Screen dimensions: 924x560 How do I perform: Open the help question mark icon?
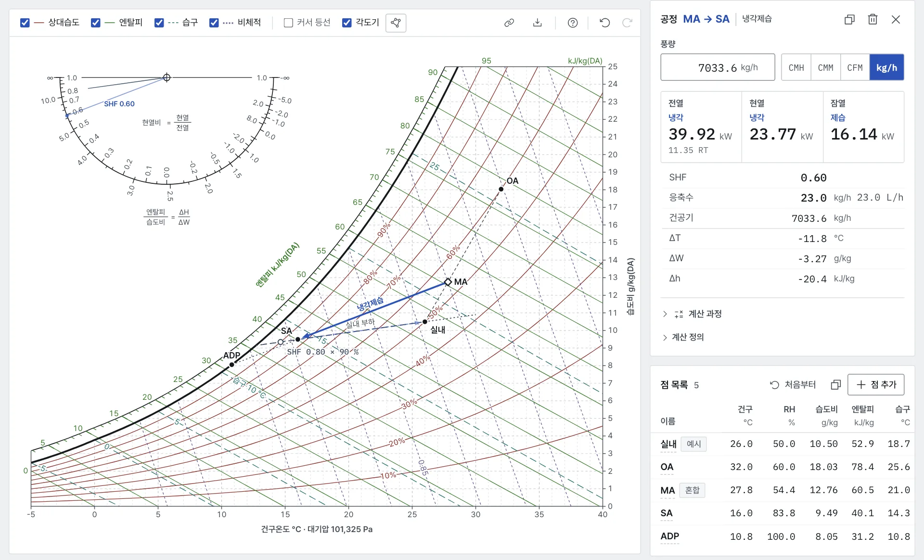573,23
